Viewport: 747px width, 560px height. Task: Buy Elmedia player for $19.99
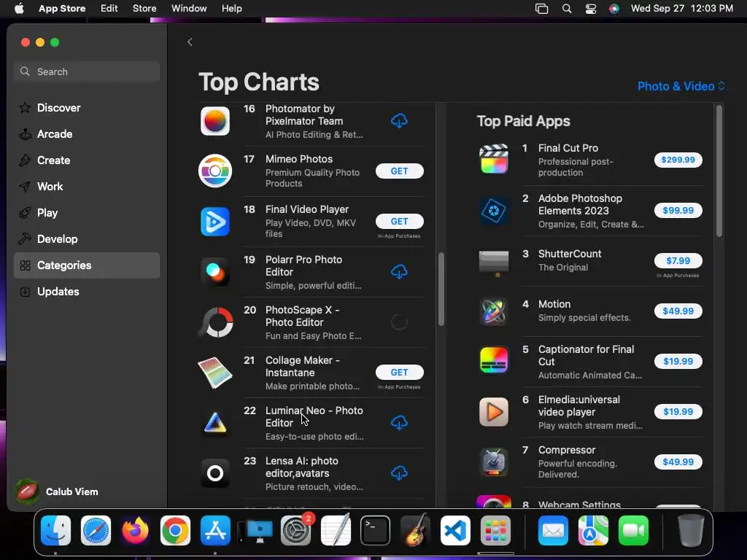point(678,411)
